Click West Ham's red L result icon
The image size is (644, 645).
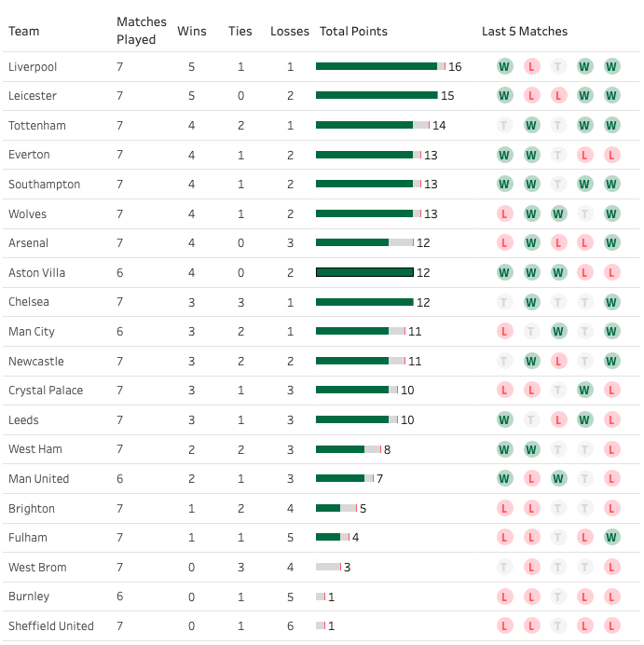[x=611, y=449]
